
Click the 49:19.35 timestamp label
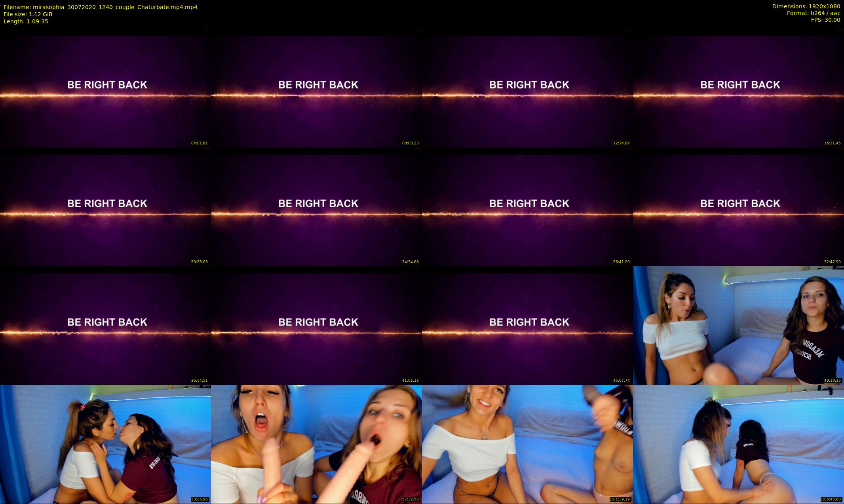(832, 381)
